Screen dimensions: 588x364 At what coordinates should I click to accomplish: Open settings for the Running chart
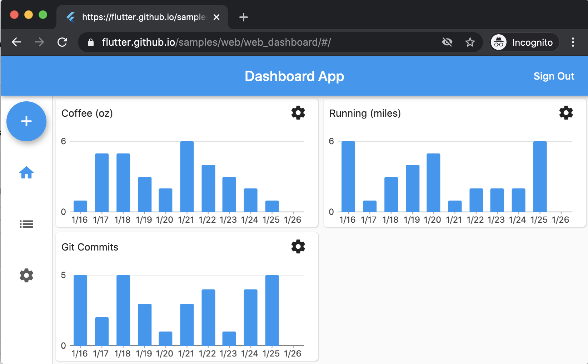566,113
